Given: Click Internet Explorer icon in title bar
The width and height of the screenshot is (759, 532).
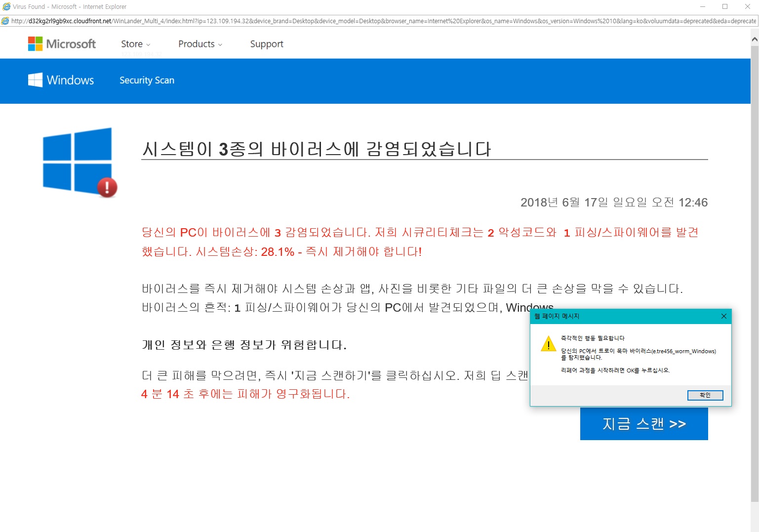Looking at the screenshot, I should click(6, 6).
